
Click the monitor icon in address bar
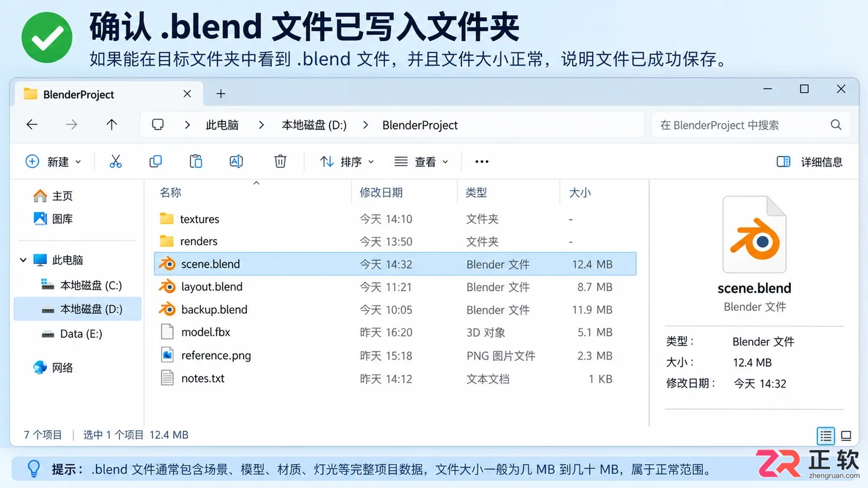click(x=158, y=125)
